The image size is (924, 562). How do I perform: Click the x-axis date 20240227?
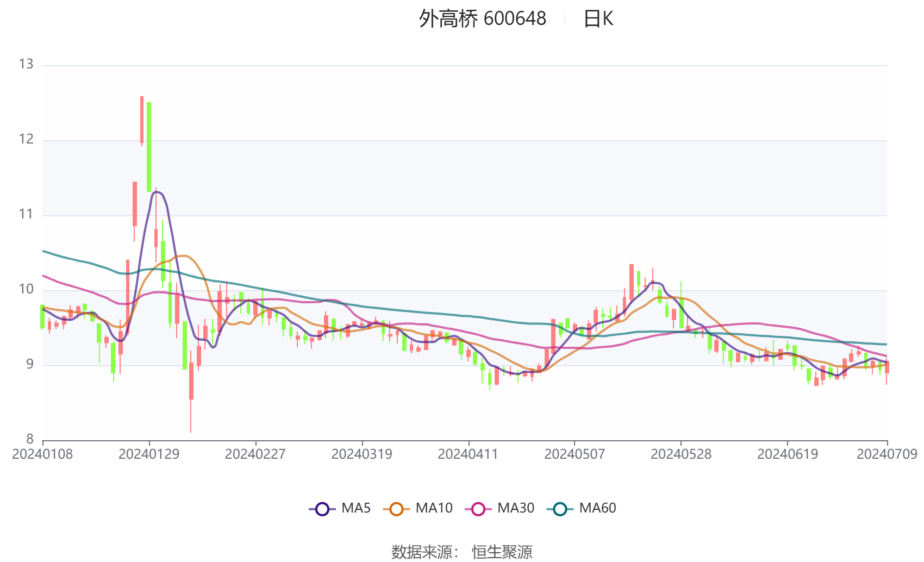point(255,454)
